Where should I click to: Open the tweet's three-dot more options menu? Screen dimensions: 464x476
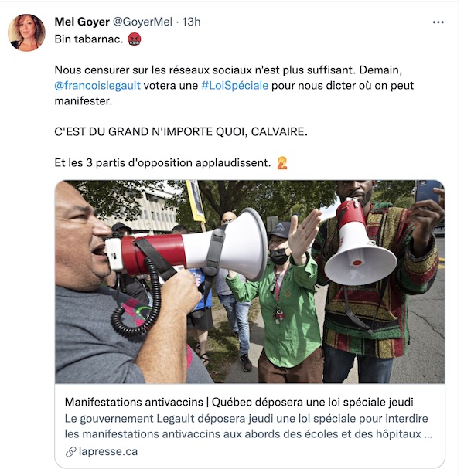pos(438,22)
